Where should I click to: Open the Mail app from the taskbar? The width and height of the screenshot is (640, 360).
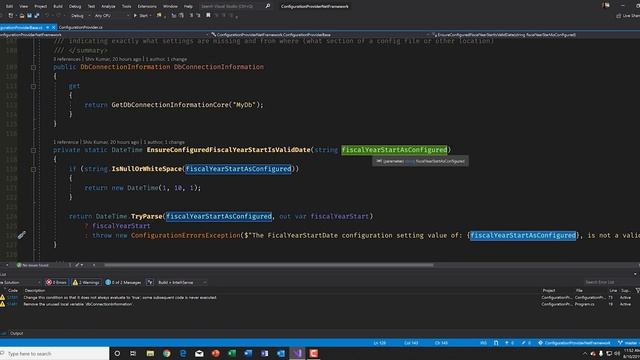pos(199,353)
